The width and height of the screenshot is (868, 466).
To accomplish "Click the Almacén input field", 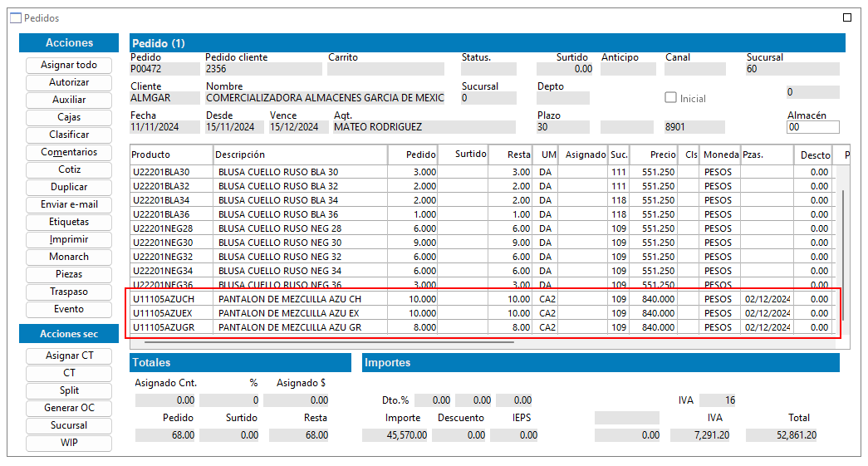I will (812, 127).
